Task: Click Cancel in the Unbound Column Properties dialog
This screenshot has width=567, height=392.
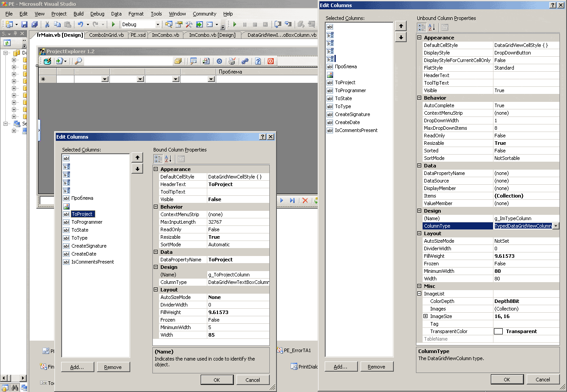Action: pos(543,379)
